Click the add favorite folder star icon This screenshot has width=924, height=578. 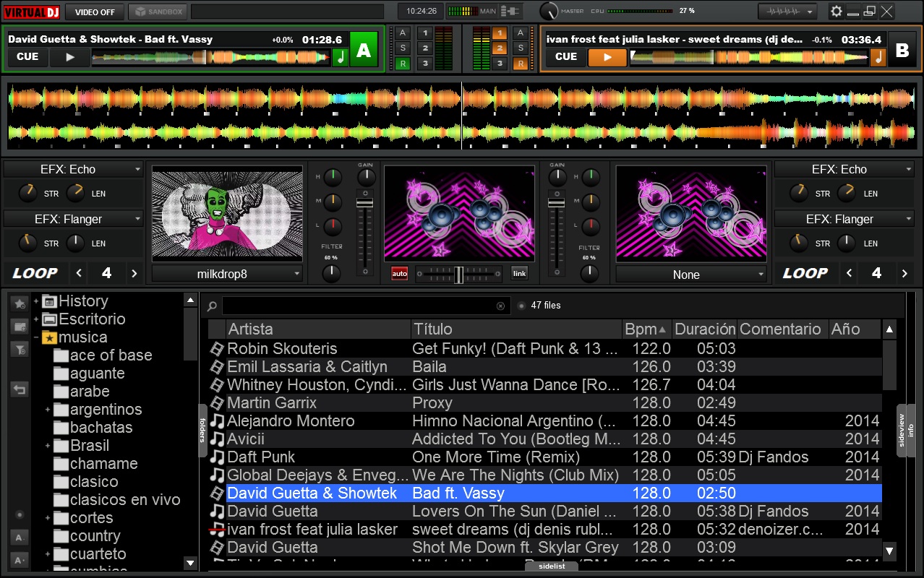tap(20, 303)
